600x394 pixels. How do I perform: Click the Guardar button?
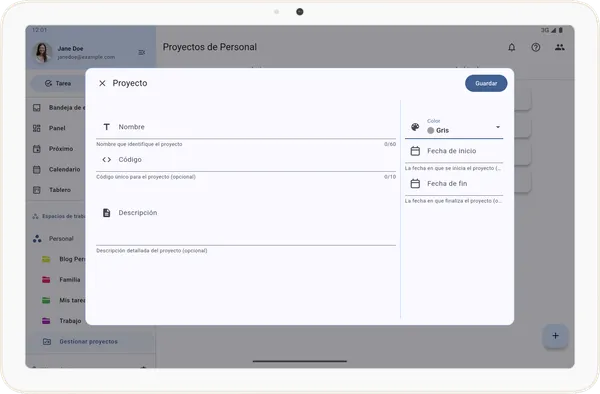(x=486, y=83)
